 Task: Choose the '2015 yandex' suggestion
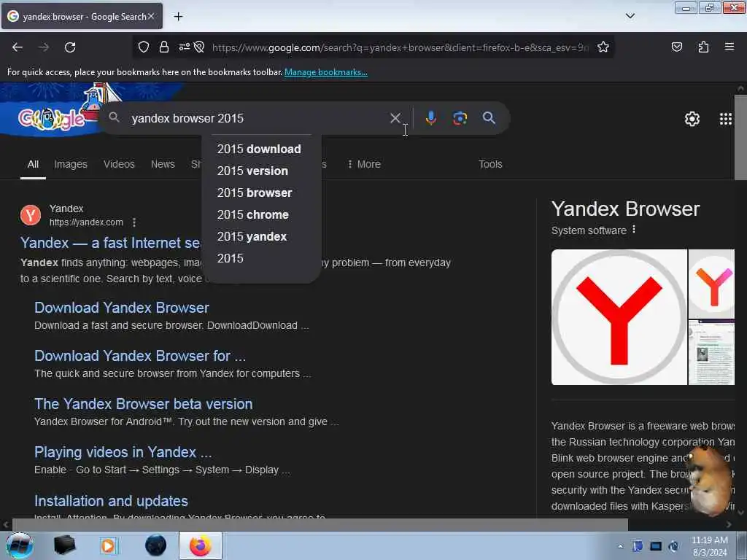252,237
